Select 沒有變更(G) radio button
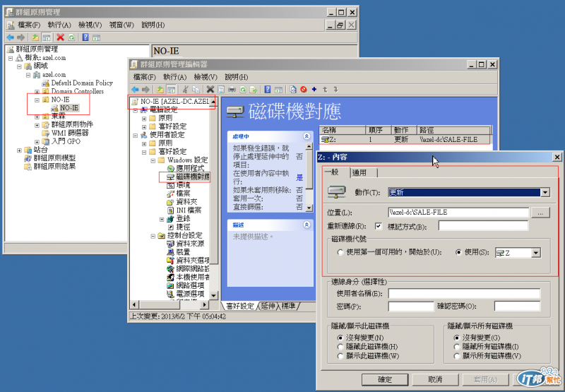Viewport: 565px width, 392px height. [457, 338]
